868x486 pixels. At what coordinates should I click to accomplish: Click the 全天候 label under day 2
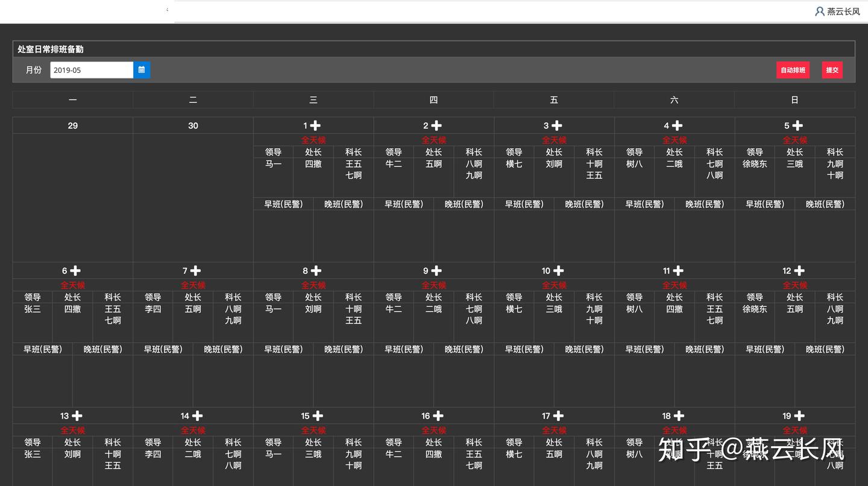tap(433, 140)
